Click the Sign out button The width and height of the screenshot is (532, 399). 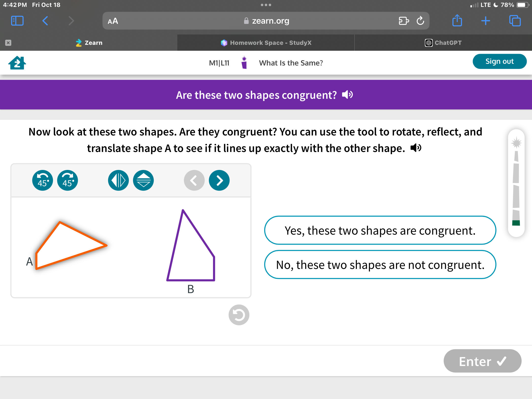(x=499, y=61)
